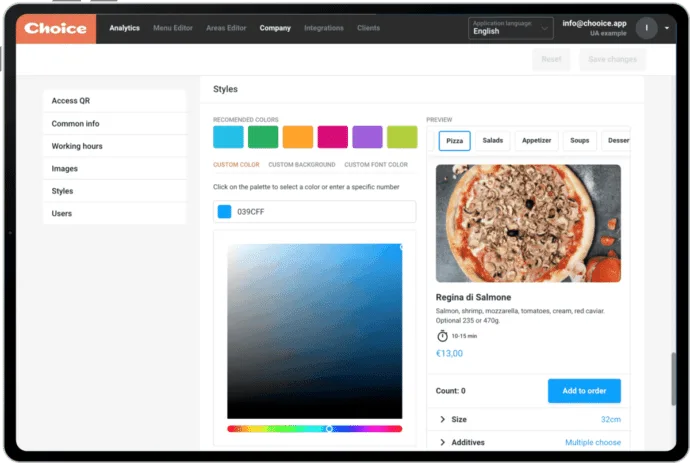Choose the pink recommended color swatch
Image resolution: width=690 pixels, height=463 pixels.
pos(332,137)
